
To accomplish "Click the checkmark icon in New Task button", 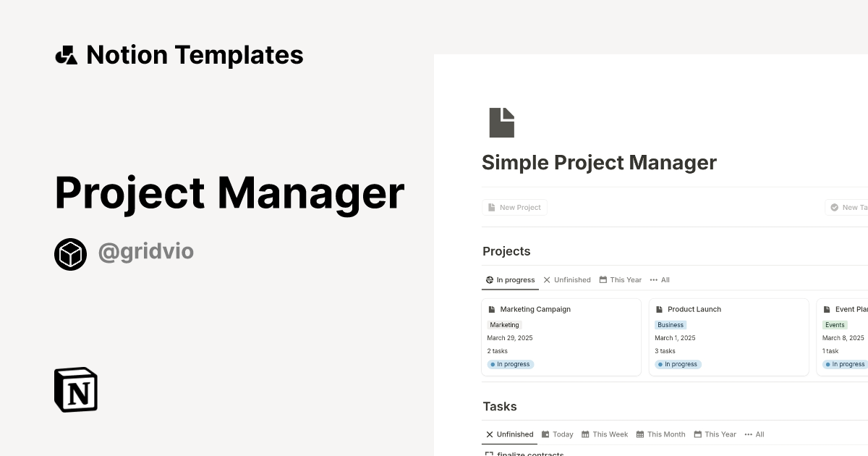I will pos(833,207).
